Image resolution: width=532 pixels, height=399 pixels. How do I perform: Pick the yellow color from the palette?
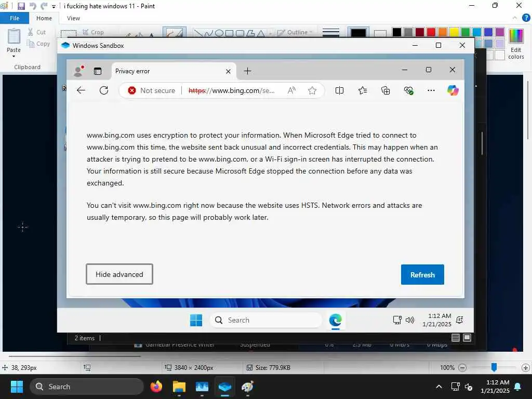pyautogui.click(x=454, y=32)
